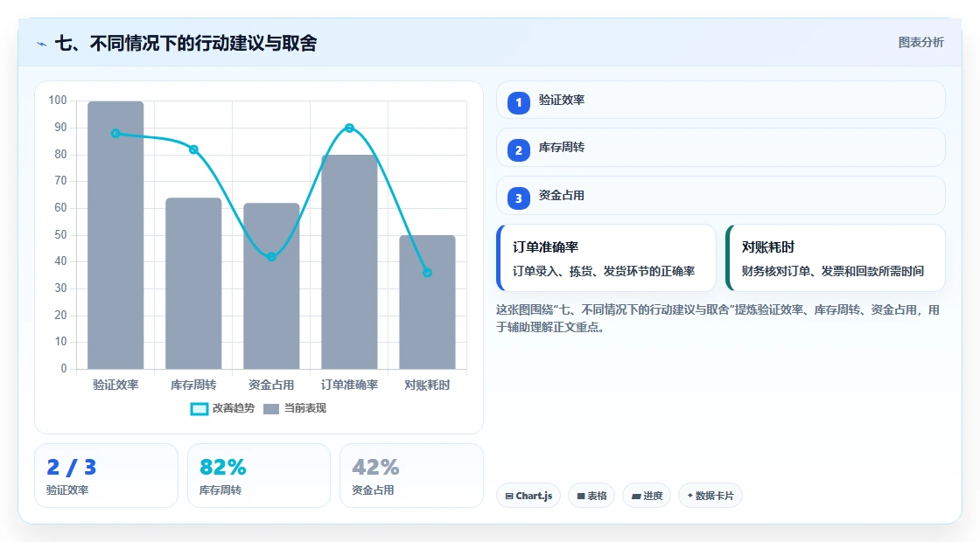Screen dimensions: 980x542
Task: Click the 对账耗时 bar in the chart
Action: pos(428,302)
